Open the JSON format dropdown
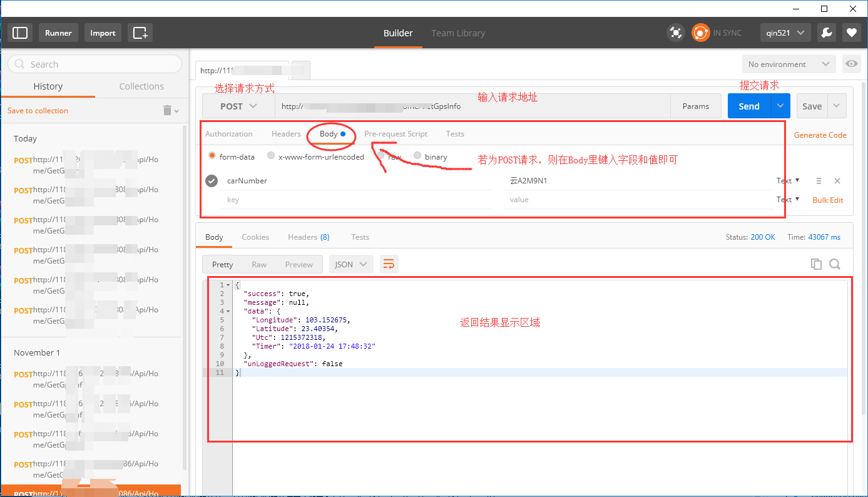This screenshot has width=868, height=497. tap(351, 264)
